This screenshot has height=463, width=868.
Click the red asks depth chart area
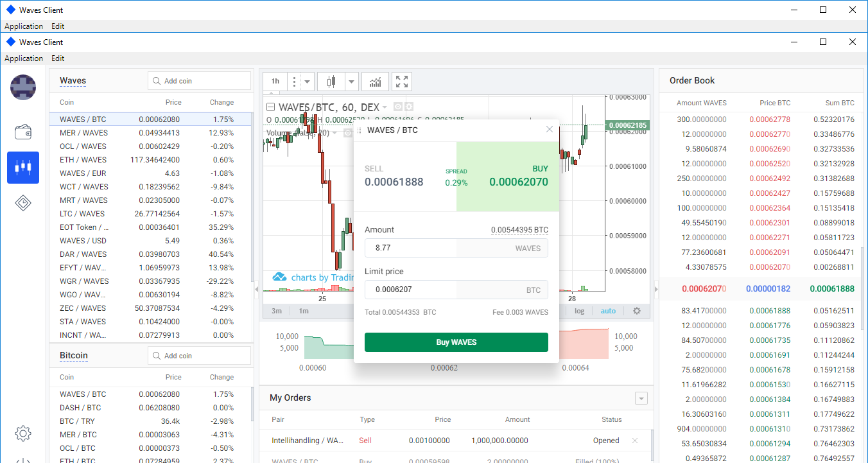(x=584, y=344)
